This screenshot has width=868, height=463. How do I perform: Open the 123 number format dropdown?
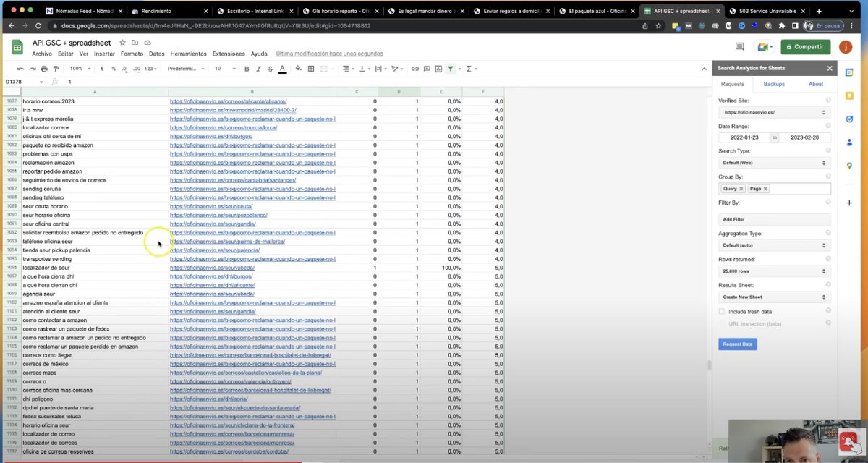click(x=151, y=69)
